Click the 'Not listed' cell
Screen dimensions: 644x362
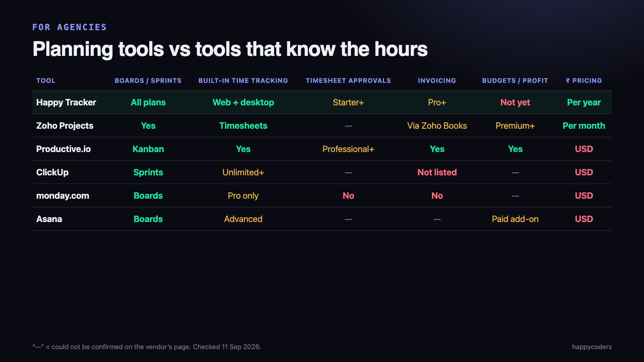click(x=437, y=173)
